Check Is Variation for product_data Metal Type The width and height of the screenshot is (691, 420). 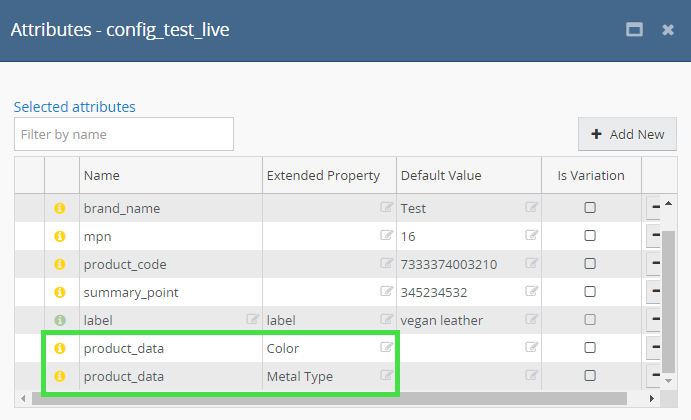(590, 376)
